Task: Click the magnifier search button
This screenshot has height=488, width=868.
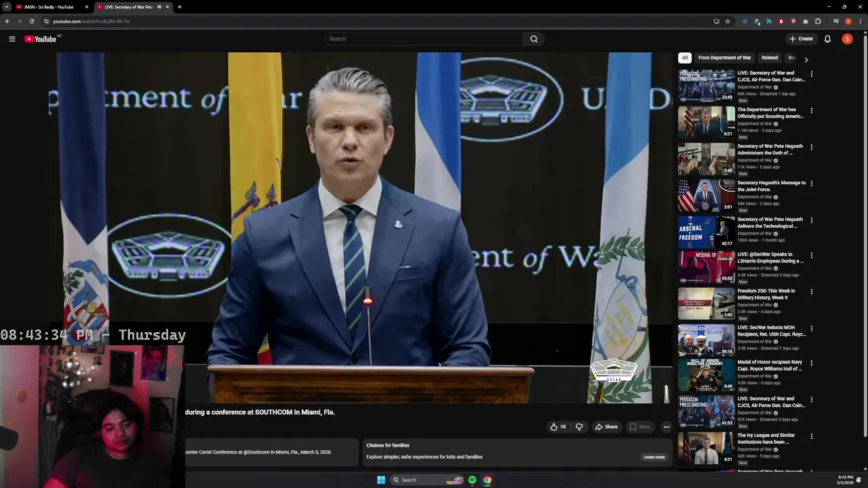Action: tap(534, 39)
